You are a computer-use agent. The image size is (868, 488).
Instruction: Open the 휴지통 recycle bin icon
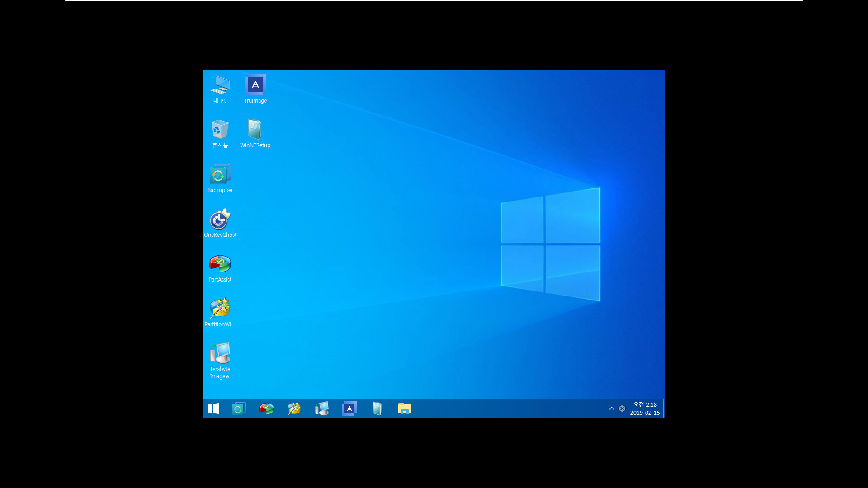[x=220, y=134]
